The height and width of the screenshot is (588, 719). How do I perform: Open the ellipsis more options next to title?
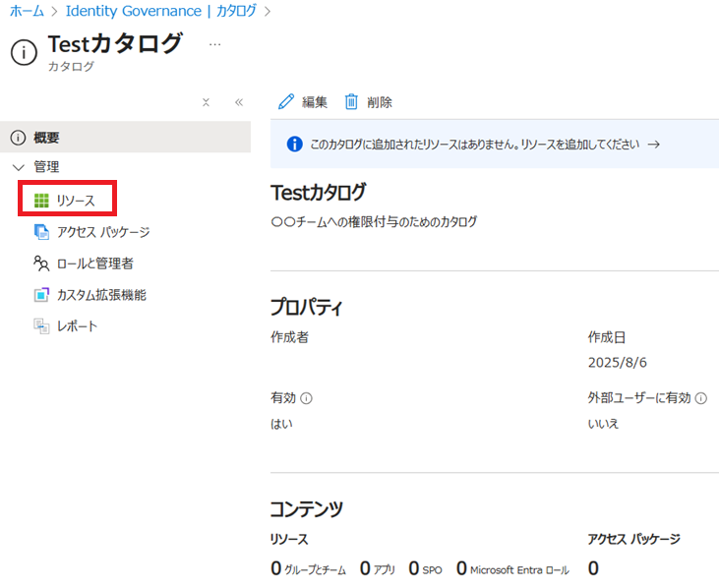click(215, 44)
